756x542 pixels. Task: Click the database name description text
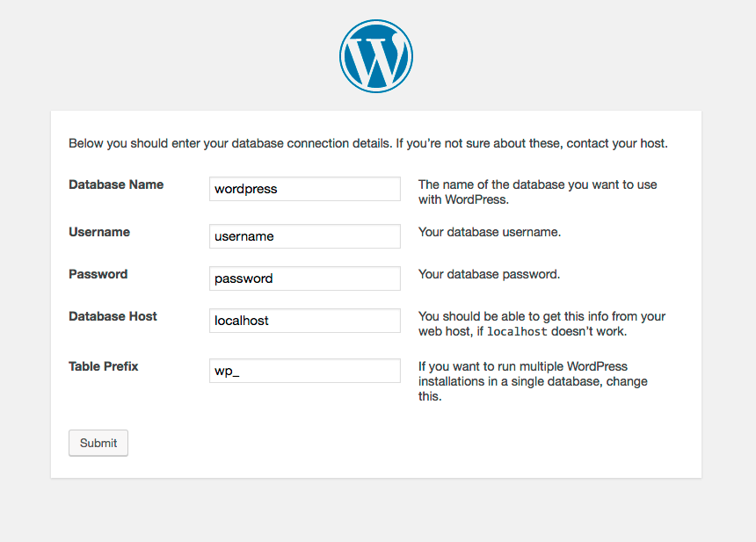(x=538, y=192)
